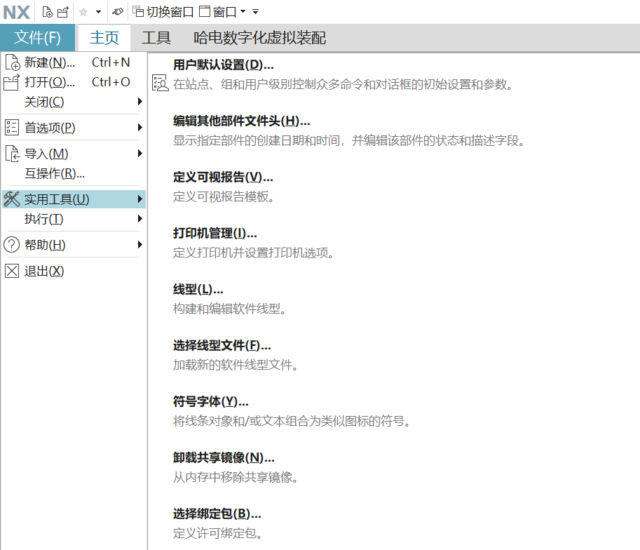
Task: Expand the 执行(T) execute submenu
Action: pyautogui.click(x=73, y=219)
